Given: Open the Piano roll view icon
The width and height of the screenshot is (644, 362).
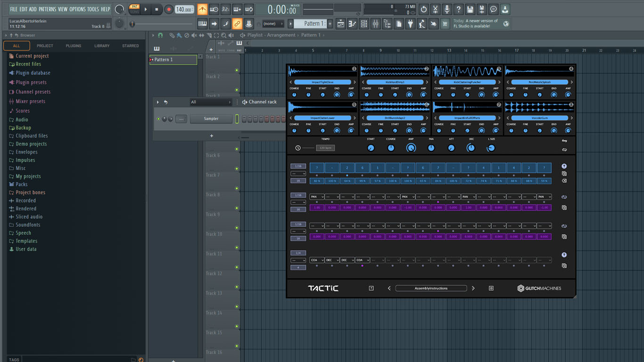Looking at the screenshot, I should 352,24.
